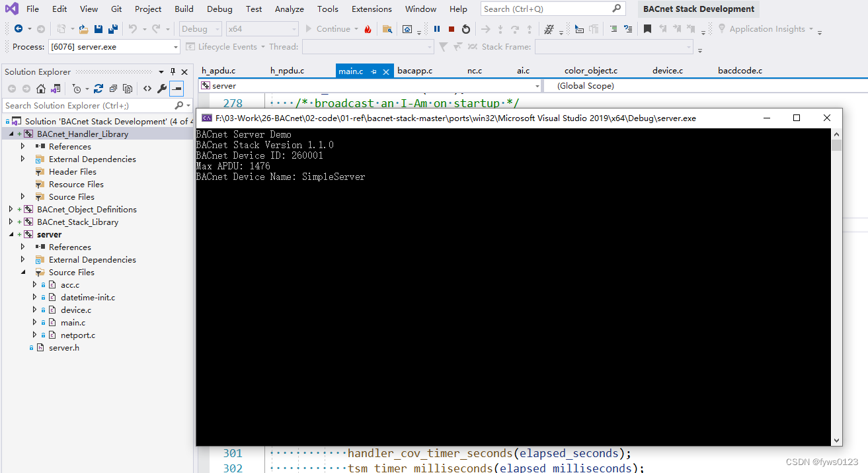Screen dimensions: 868x473
Task: Click the Hot Reload flame icon
Action: click(x=368, y=29)
